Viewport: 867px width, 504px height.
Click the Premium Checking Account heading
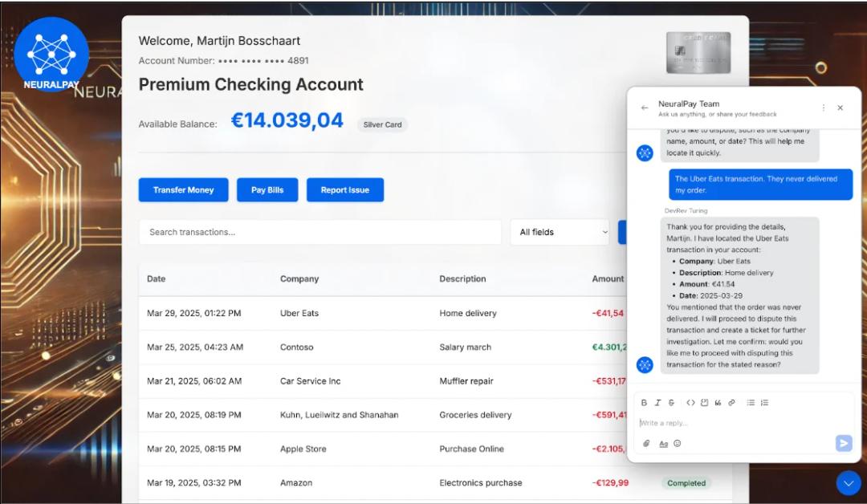(x=250, y=84)
